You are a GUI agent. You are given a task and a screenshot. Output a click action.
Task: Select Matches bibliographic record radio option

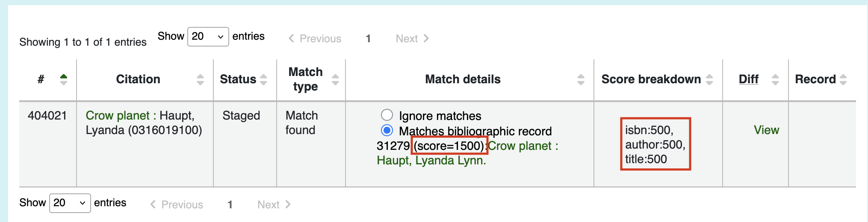(x=387, y=130)
